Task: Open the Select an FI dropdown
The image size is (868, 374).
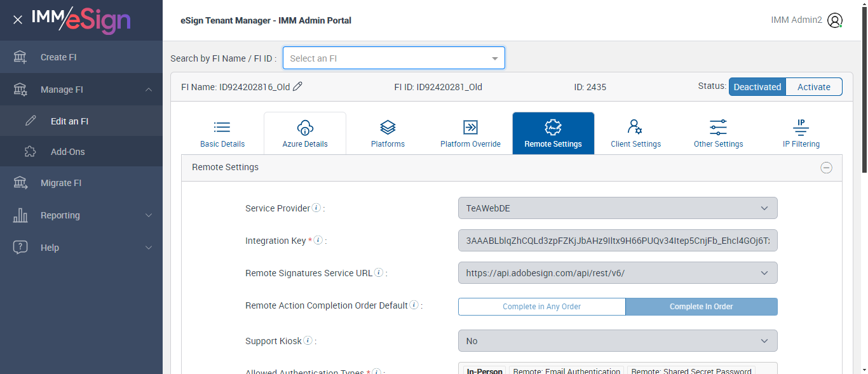Action: 393,58
